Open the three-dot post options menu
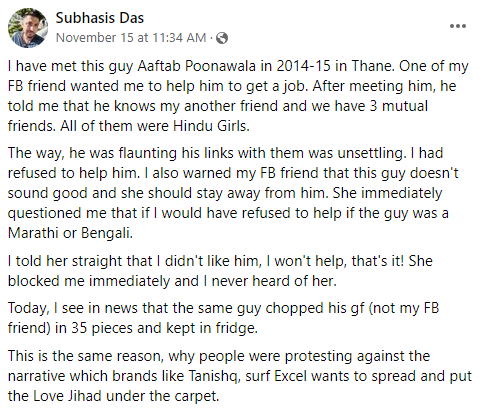This screenshot has width=483, height=409. [x=458, y=26]
